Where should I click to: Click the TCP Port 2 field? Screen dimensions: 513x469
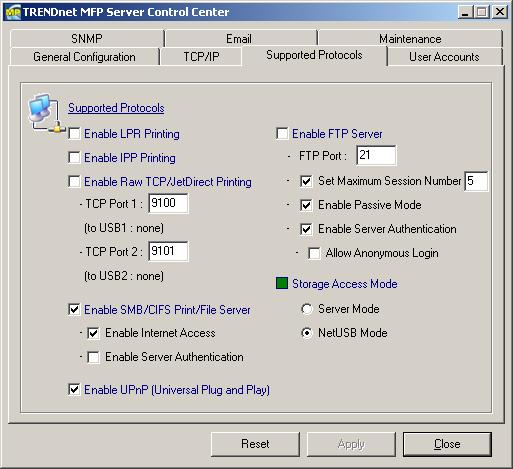(x=168, y=251)
